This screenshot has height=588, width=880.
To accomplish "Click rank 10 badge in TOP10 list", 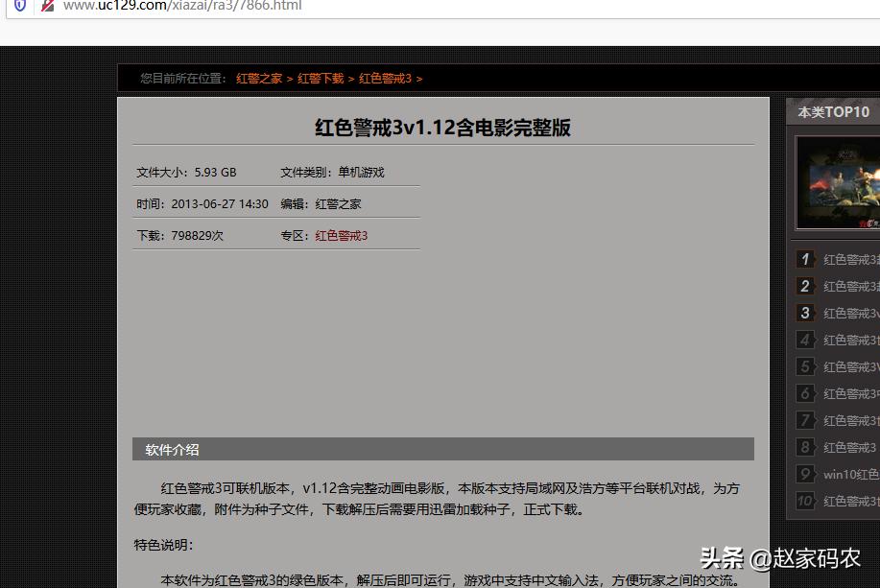I will pos(805,501).
